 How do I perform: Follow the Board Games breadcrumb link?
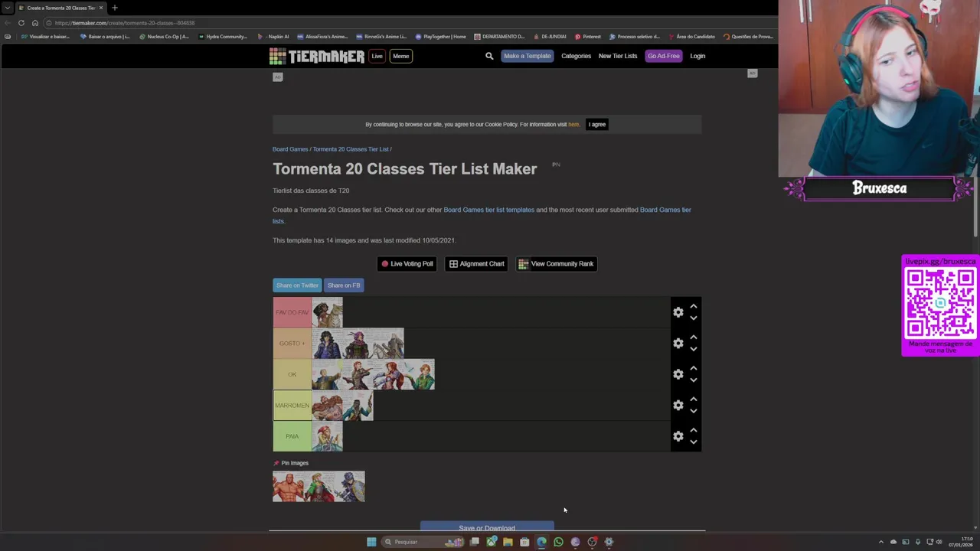point(290,149)
